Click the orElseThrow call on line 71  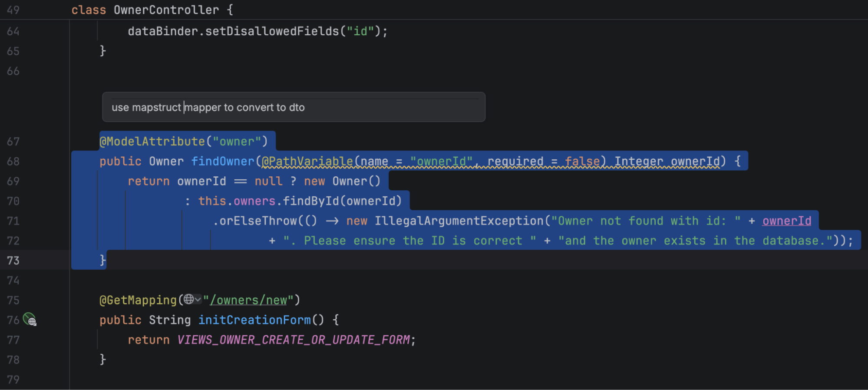[258, 221]
